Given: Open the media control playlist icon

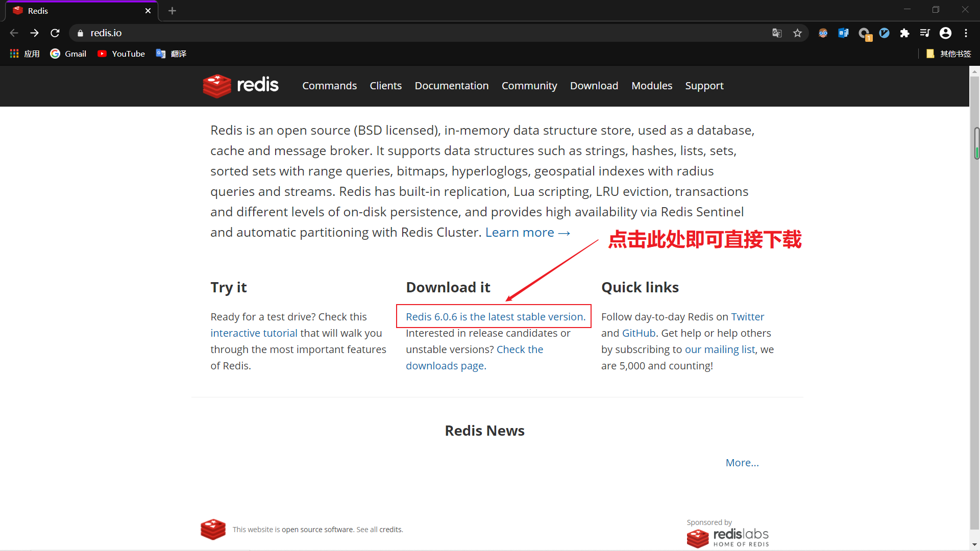Looking at the screenshot, I should click(x=925, y=33).
